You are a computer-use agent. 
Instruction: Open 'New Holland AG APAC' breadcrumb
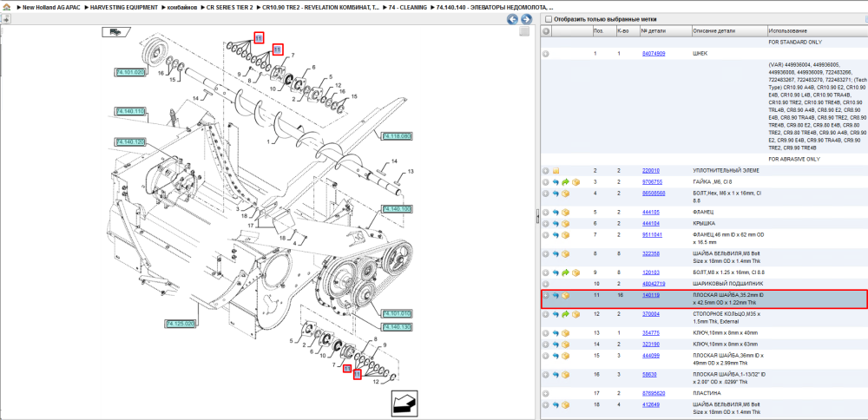[x=51, y=8]
